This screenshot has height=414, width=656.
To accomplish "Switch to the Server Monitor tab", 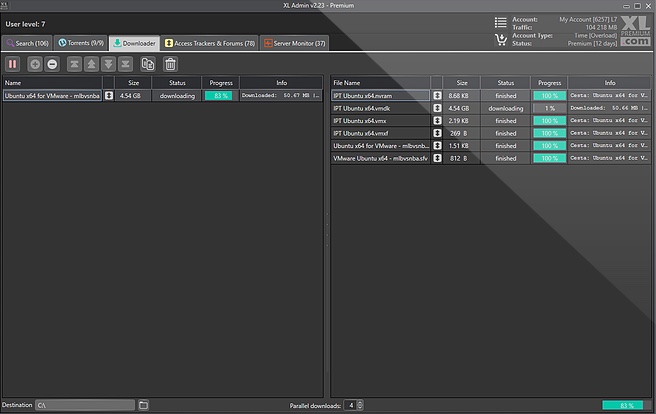I will [294, 43].
